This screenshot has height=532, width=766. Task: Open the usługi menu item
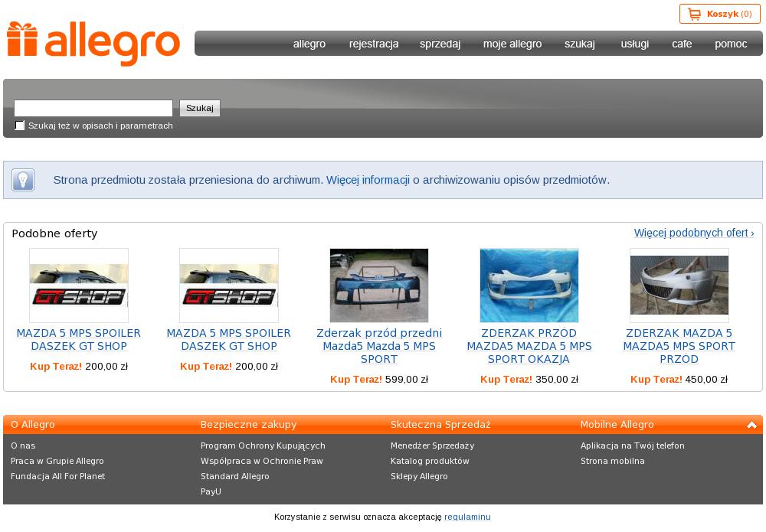[x=634, y=44]
